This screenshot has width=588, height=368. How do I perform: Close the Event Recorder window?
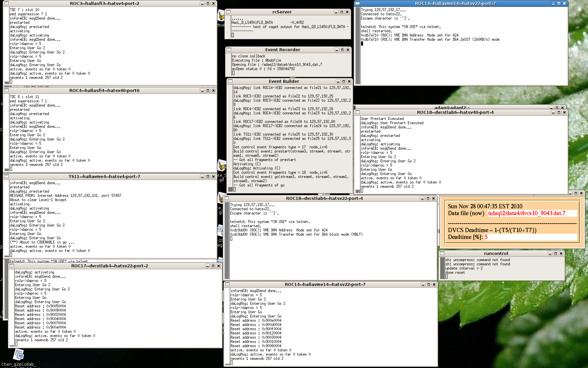(x=348, y=50)
